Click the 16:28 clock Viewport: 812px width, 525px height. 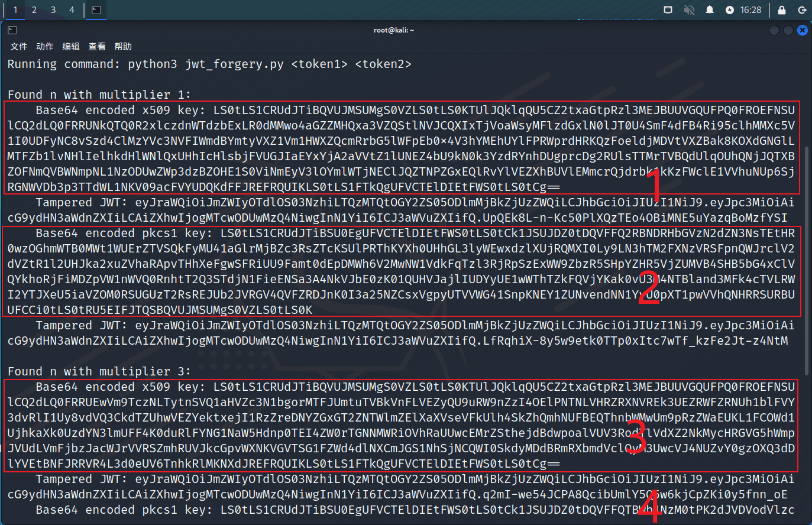[751, 10]
